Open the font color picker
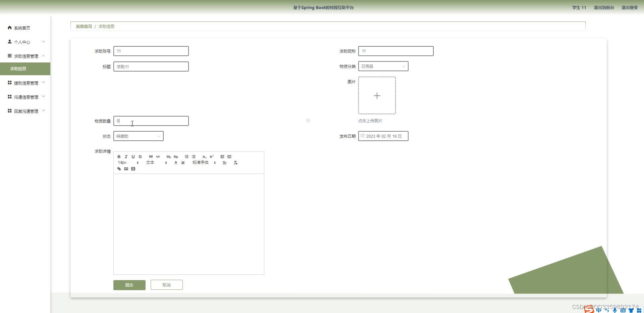This screenshot has height=313, width=644. pyautogui.click(x=176, y=163)
